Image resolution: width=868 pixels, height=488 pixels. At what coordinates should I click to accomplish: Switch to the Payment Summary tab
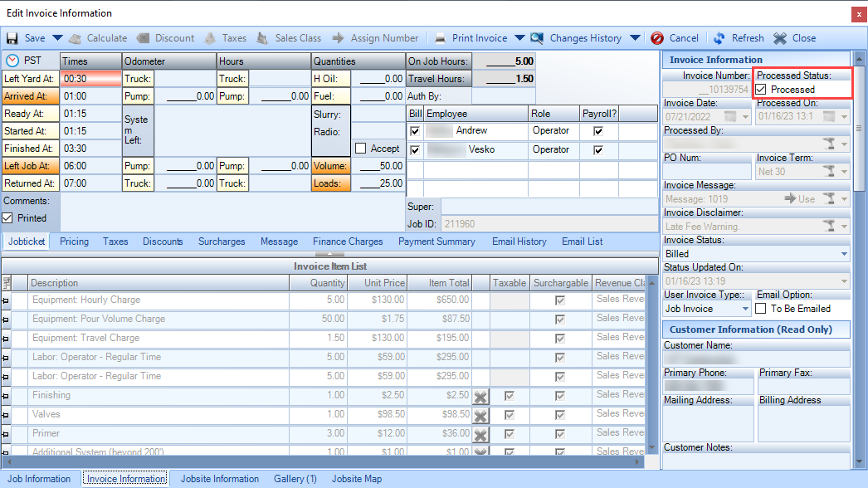[x=436, y=242]
